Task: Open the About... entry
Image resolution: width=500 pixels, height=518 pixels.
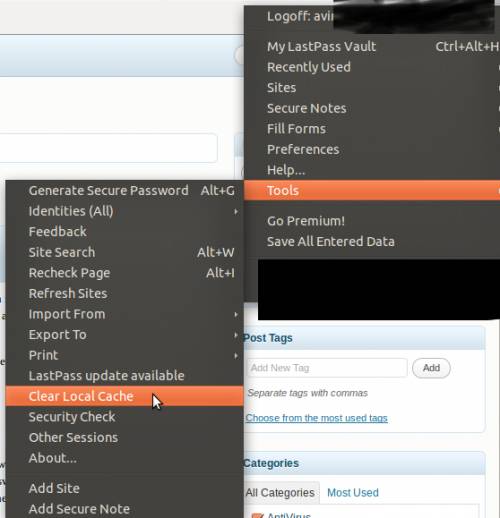Action: coord(124,458)
